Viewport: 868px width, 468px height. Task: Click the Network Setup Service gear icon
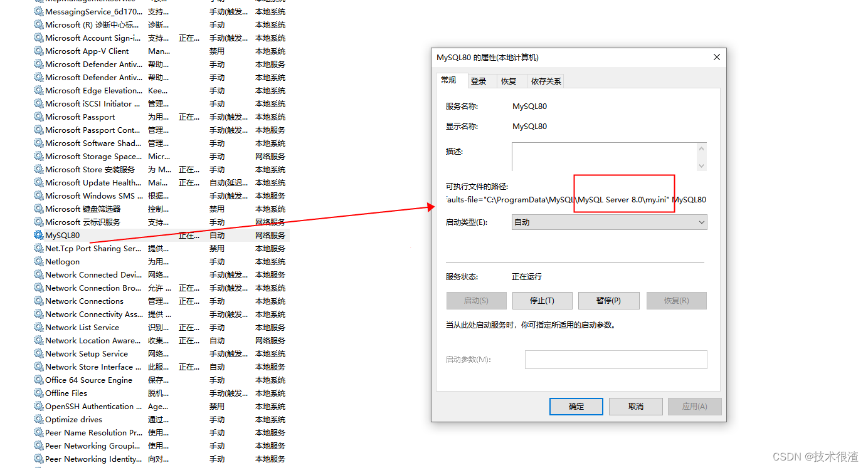pos(38,354)
